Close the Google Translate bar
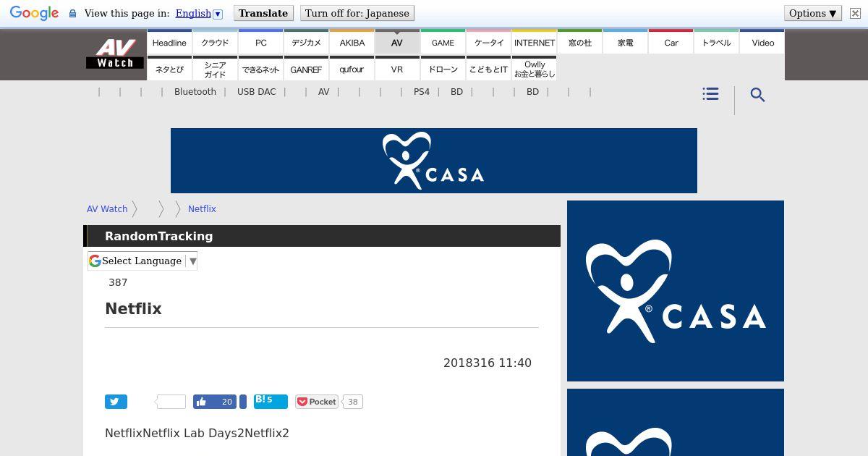Screen dimensions: 868x456 (855, 13)
